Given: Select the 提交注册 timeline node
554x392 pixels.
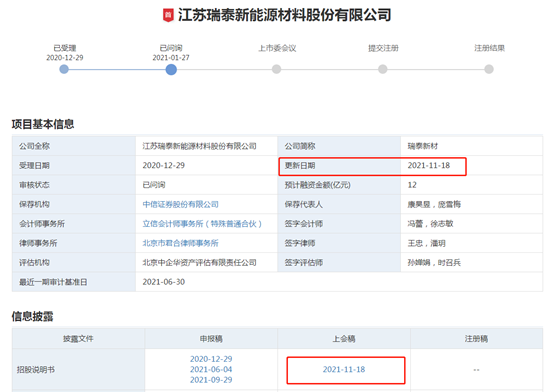Looking at the screenshot, I should coord(383,69).
